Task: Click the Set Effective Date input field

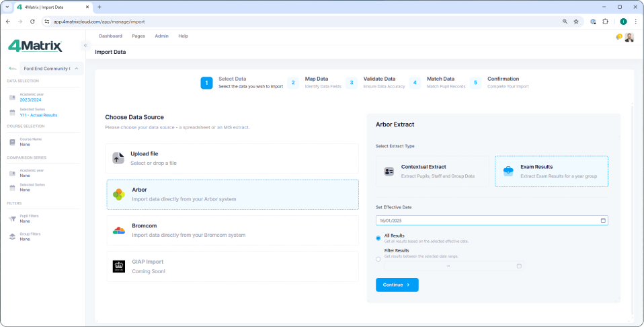Action: [x=484, y=221]
